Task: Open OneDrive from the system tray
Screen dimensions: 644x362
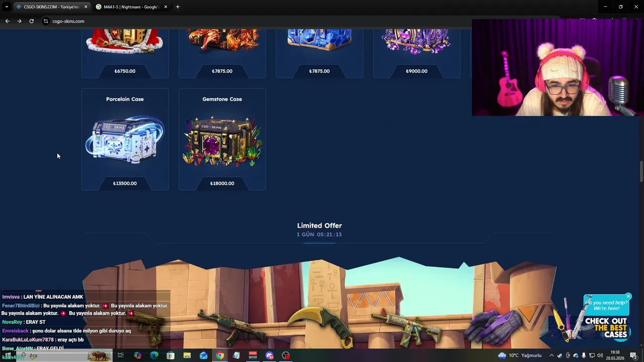Action: pos(576,355)
